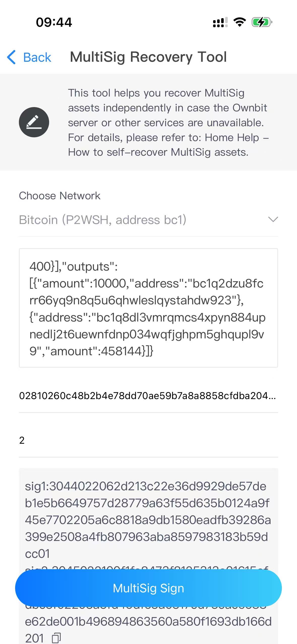Tap the charging battery icon
This screenshot has height=644, width=297.
point(262,22)
